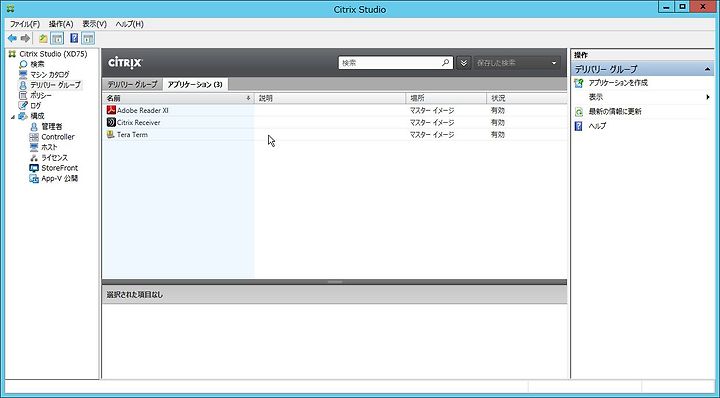Click ヘルプ in the actions pane

pos(597,126)
